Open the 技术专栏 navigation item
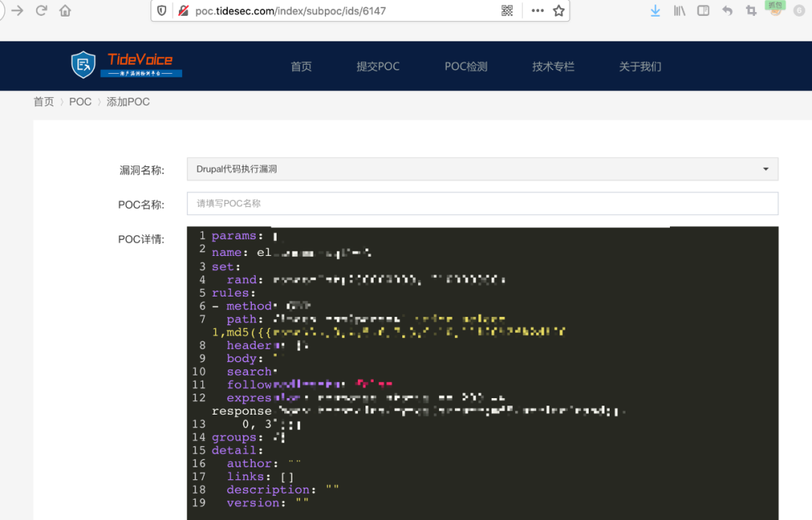The height and width of the screenshot is (520, 812). 553,66
